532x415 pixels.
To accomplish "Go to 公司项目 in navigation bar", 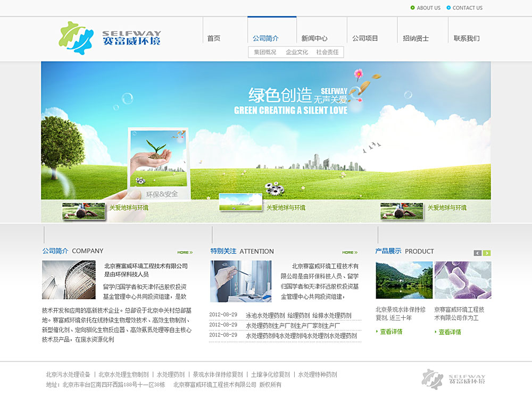I will point(365,38).
